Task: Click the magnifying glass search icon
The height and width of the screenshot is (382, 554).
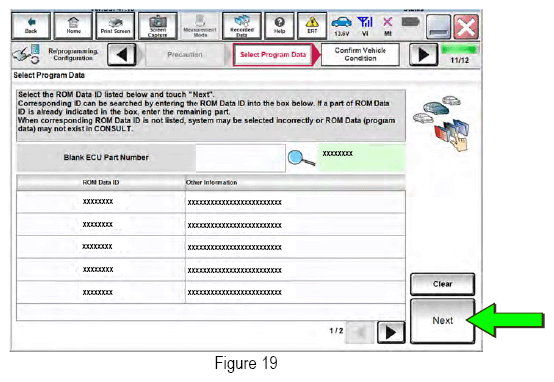Action: click(301, 158)
